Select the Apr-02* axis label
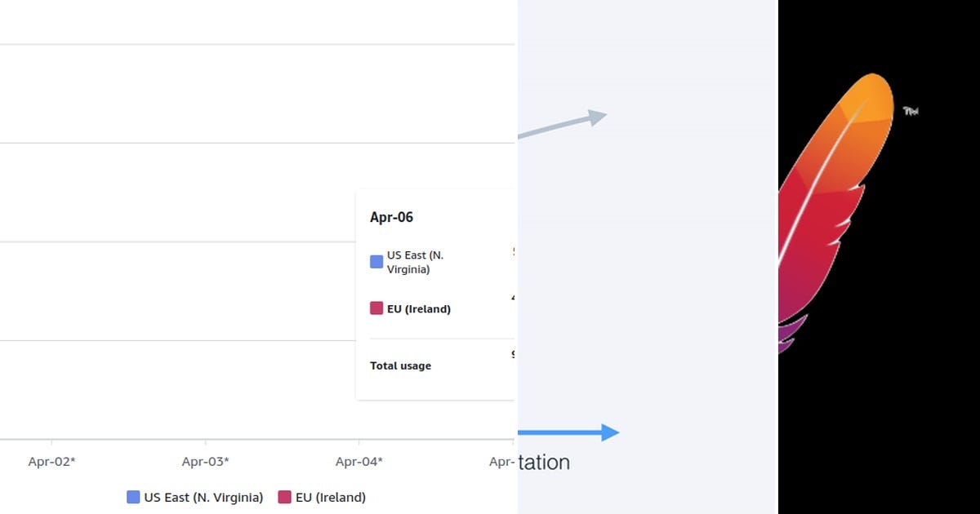 pos(51,462)
